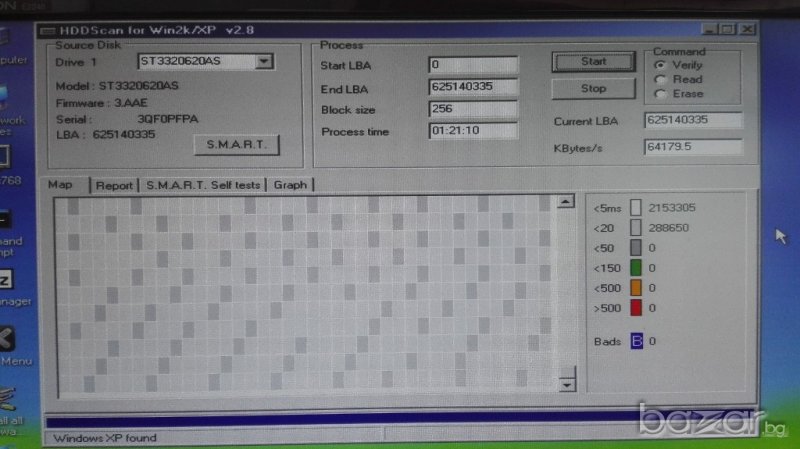Viewport: 800px width, 449px height.
Task: Open the S.M.A.R.T. Self tests tab
Action: click(203, 185)
